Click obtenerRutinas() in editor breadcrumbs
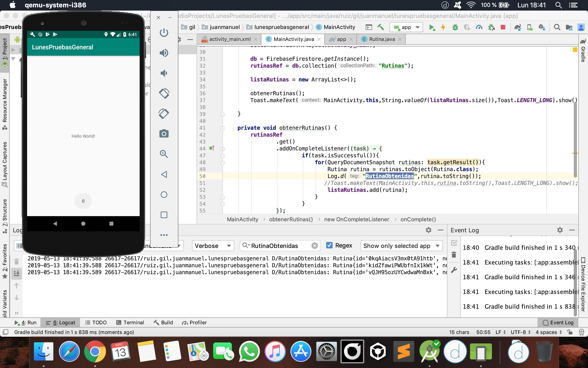 coord(291,219)
